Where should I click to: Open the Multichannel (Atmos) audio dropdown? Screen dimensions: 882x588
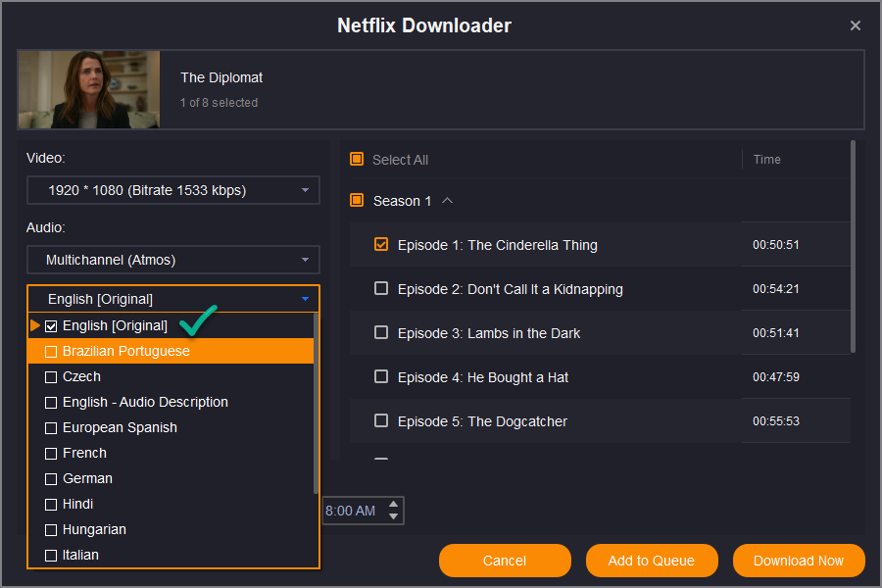pos(173,260)
